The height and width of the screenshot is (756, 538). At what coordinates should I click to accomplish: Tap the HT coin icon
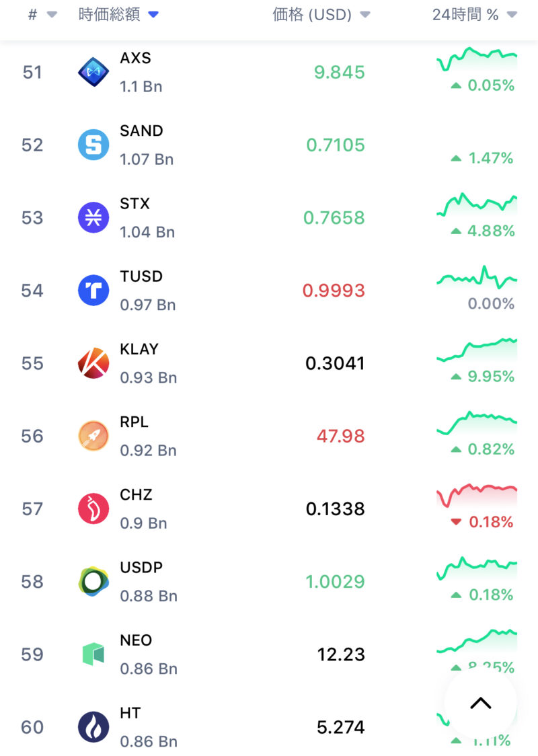[93, 726]
